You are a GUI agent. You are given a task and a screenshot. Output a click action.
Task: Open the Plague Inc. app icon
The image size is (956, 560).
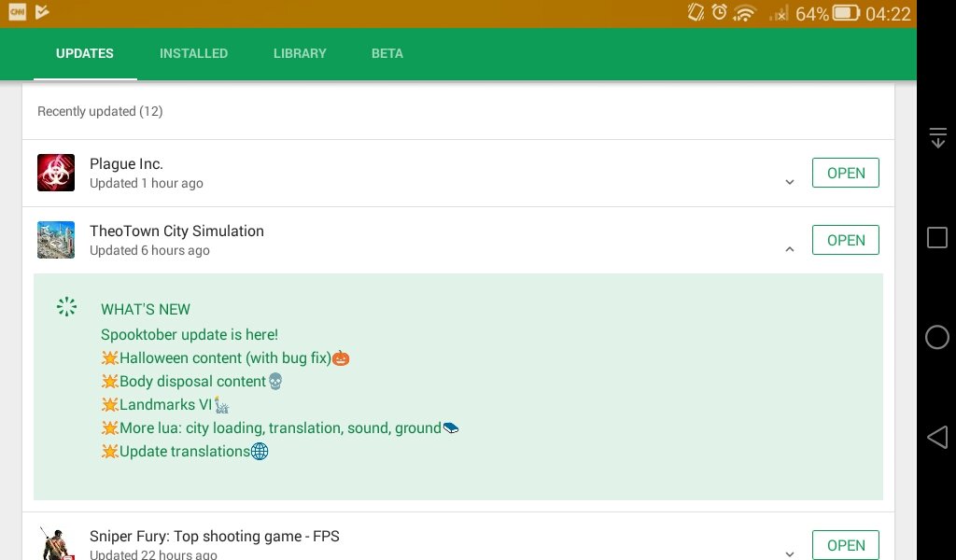(x=56, y=173)
